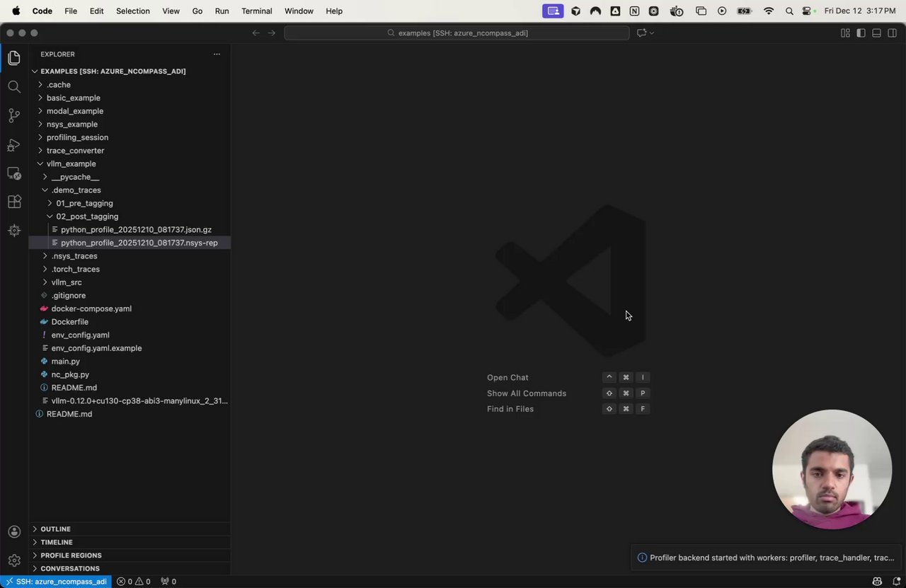Viewport: 906px width, 588px height.
Task: Open the Copilot chat dropdown arrow
Action: [652, 33]
